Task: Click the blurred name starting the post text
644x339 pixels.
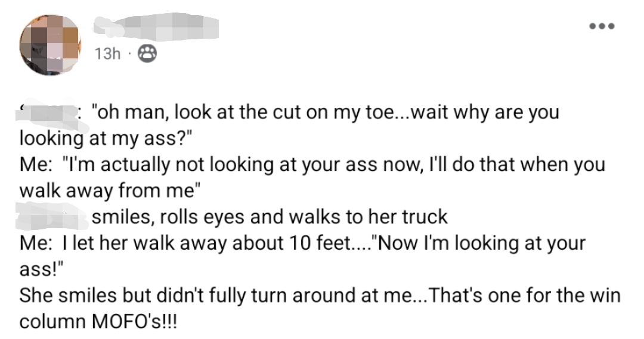Action: click(x=52, y=113)
